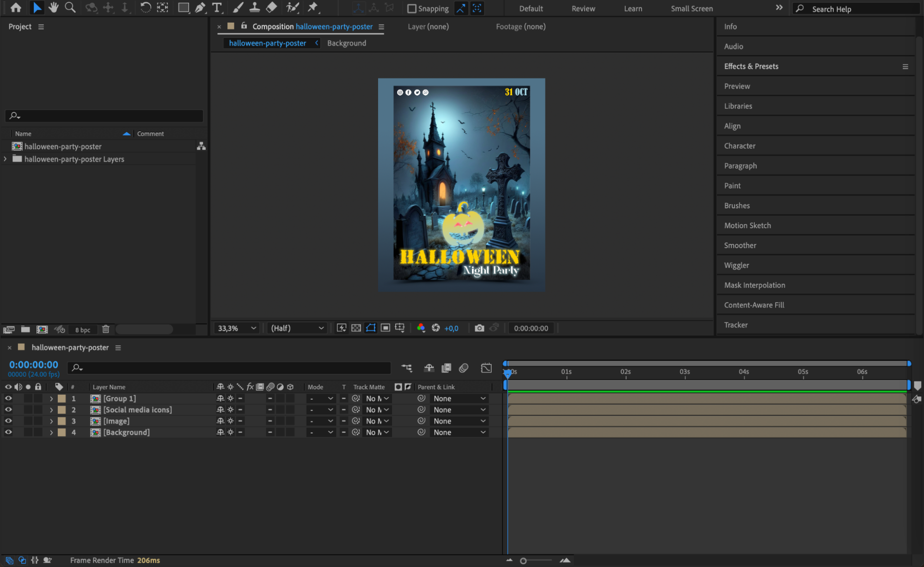This screenshot has height=567, width=924.
Task: Expand the halloween-party-poster Layers folder
Action: [6, 159]
